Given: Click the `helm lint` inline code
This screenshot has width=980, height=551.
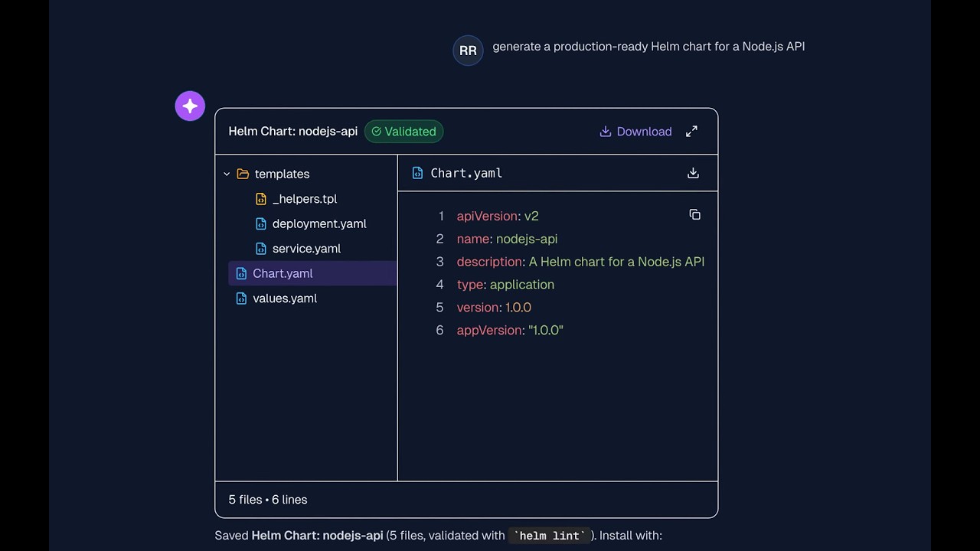Looking at the screenshot, I should pyautogui.click(x=550, y=536).
